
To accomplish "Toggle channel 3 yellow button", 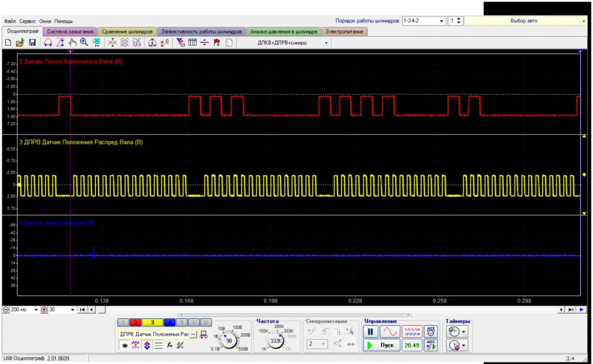I will (152, 323).
